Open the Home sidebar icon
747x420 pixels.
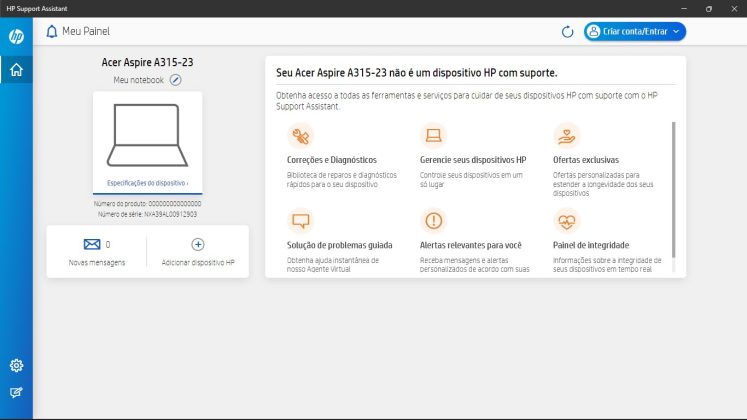(x=16, y=70)
